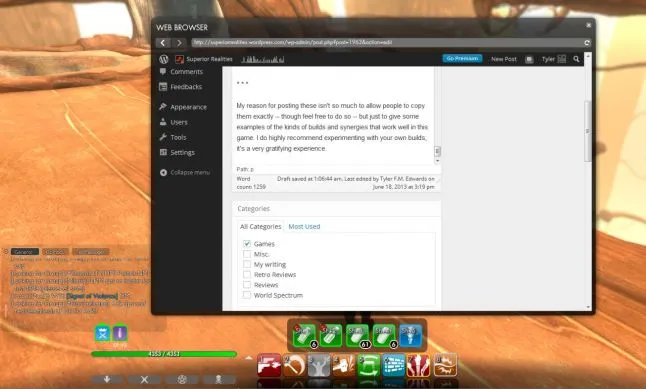Open the WordPress logo menu
Viewport: 646px width, 389px height.
164,59
